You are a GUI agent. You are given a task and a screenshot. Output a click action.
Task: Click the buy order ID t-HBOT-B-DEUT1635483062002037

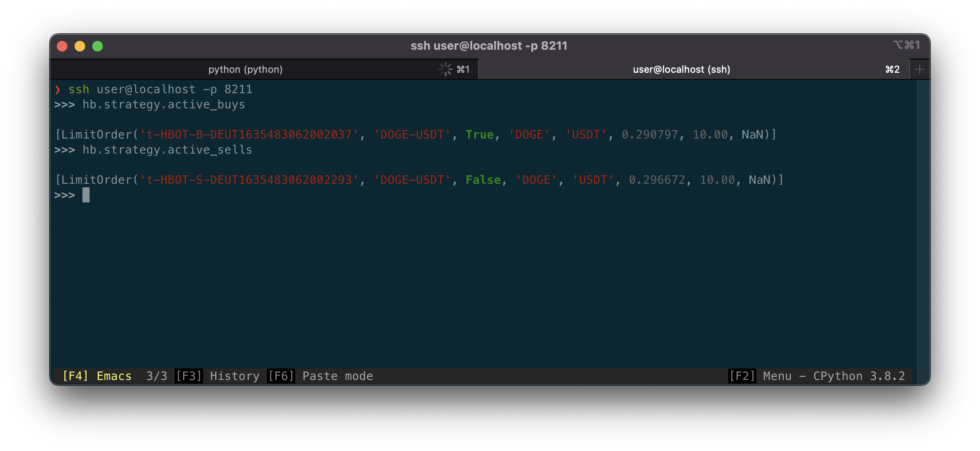pyautogui.click(x=249, y=135)
